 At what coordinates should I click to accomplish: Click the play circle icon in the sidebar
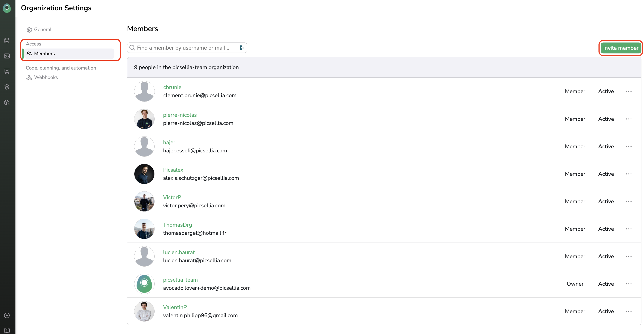[7, 316]
